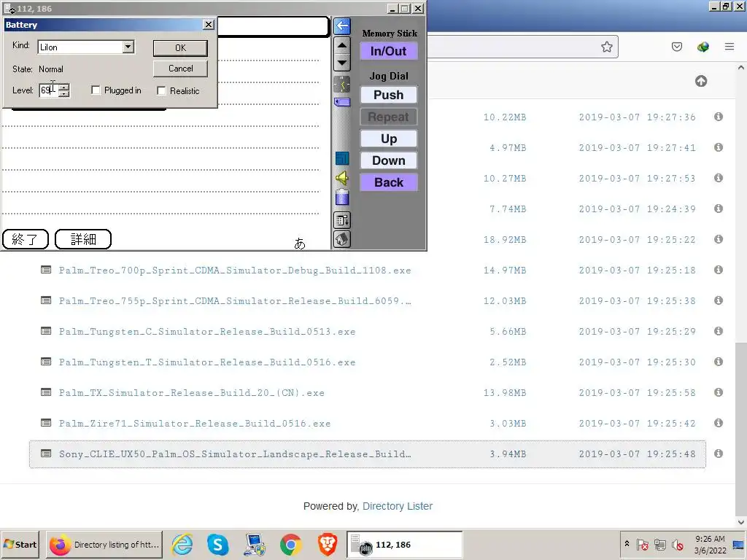
Task: Confirm Battery dialog with OK
Action: click(180, 47)
